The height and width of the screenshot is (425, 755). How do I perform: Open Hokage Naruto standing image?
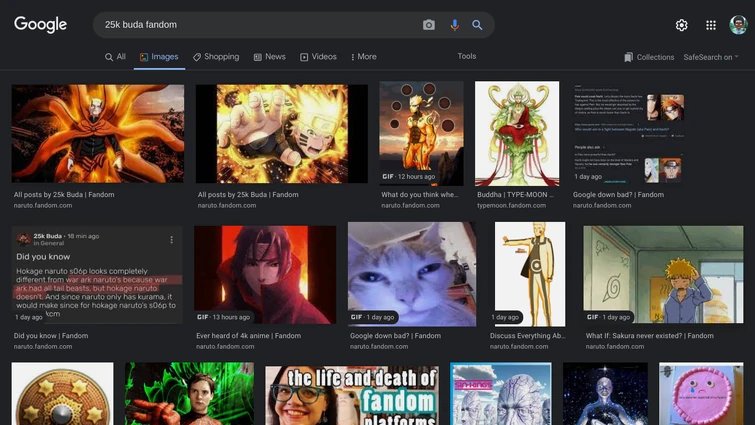pyautogui.click(x=530, y=274)
